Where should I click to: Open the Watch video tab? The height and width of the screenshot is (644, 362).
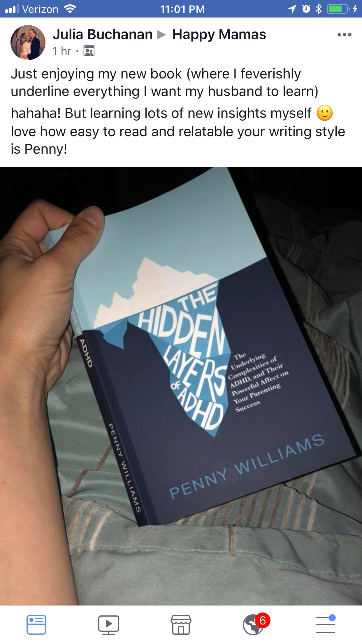109,625
